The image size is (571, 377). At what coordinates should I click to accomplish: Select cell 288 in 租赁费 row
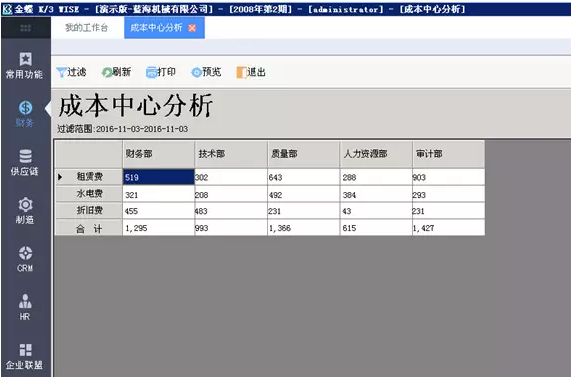(x=376, y=177)
